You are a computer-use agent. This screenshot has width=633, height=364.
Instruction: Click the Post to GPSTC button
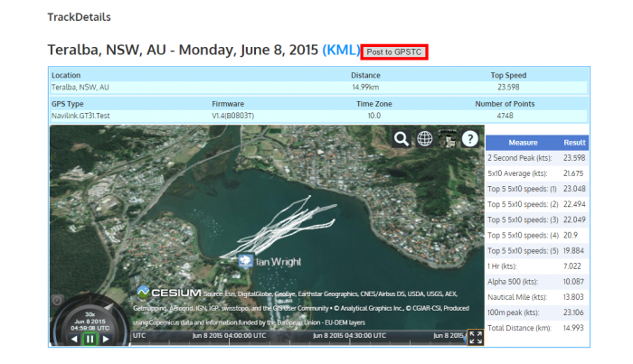[393, 52]
